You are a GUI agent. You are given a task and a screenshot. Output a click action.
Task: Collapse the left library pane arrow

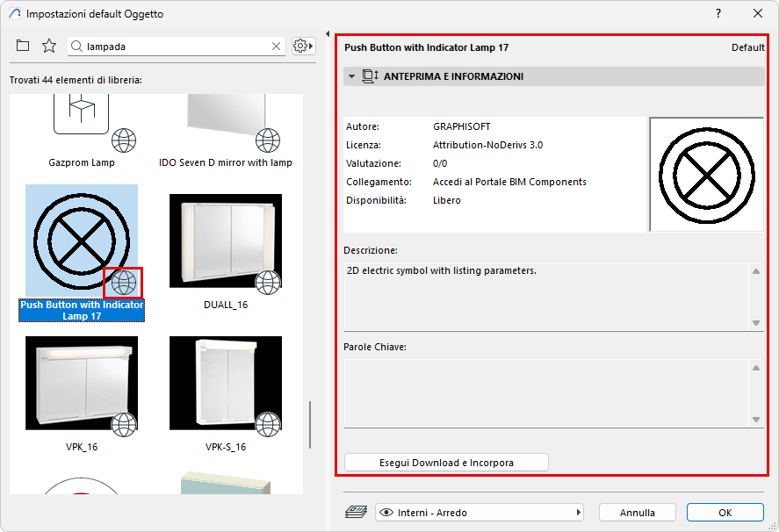(328, 33)
